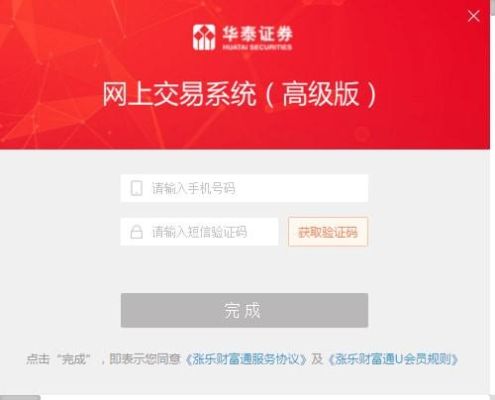Image resolution: width=495 pixels, height=400 pixels.
Task: Focus the 请输入手机号码 input field
Action: pyautogui.click(x=244, y=188)
